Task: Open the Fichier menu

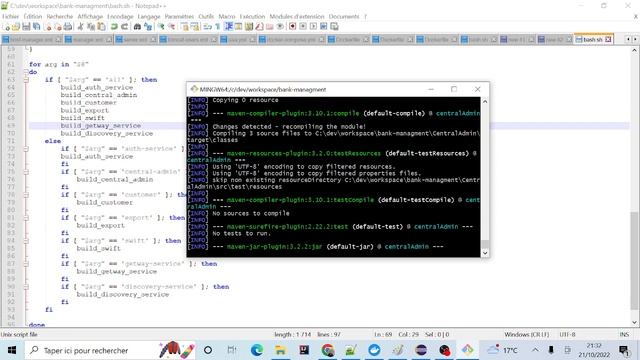Action: coord(11,16)
